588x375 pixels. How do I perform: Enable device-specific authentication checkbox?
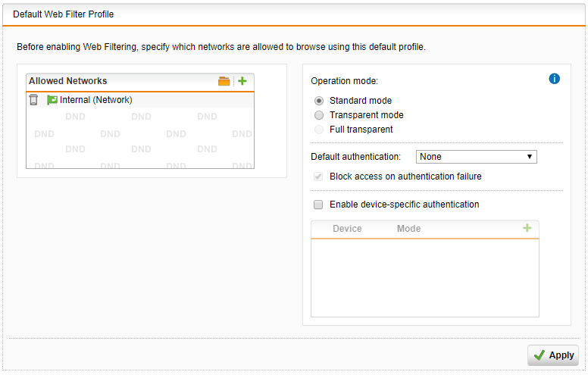(x=319, y=205)
